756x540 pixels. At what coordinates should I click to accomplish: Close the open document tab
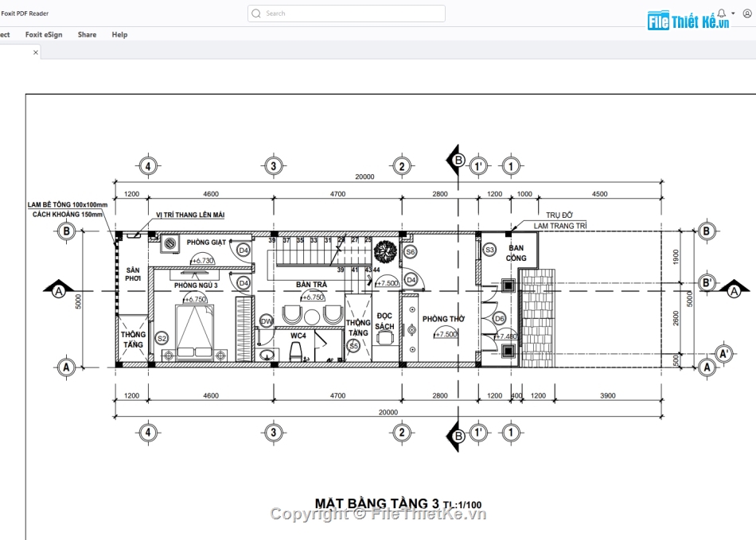click(x=35, y=52)
